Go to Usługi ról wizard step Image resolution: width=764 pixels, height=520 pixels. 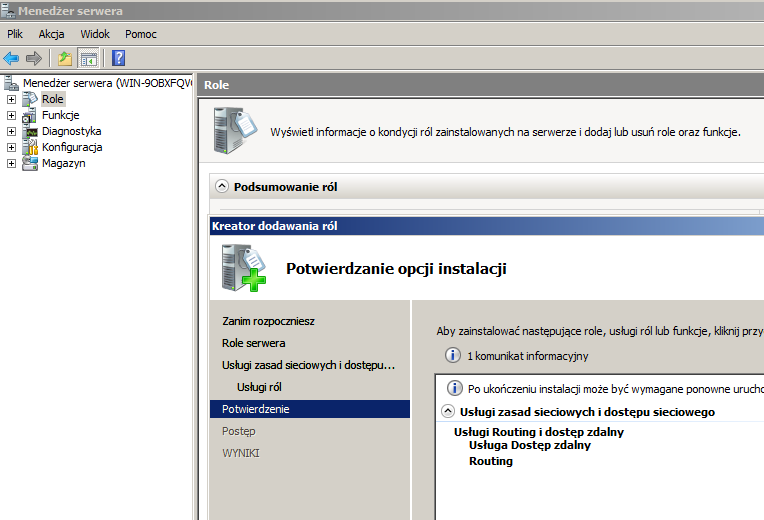259,387
